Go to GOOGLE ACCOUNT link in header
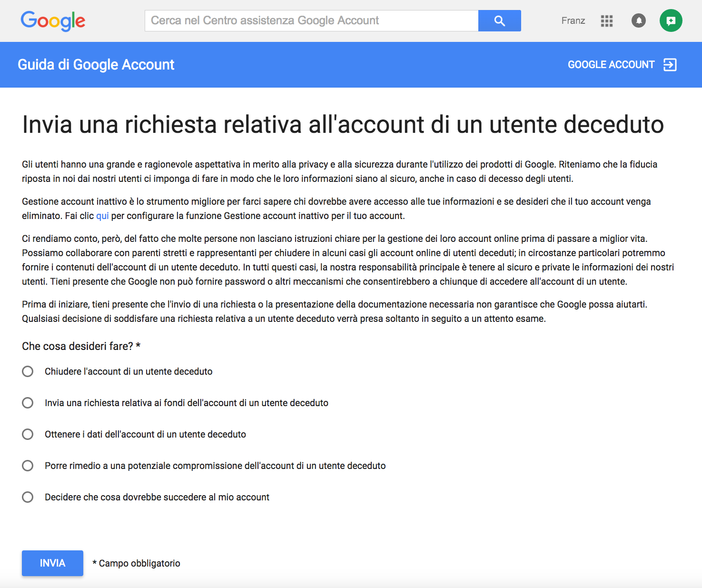 pyautogui.click(x=611, y=65)
